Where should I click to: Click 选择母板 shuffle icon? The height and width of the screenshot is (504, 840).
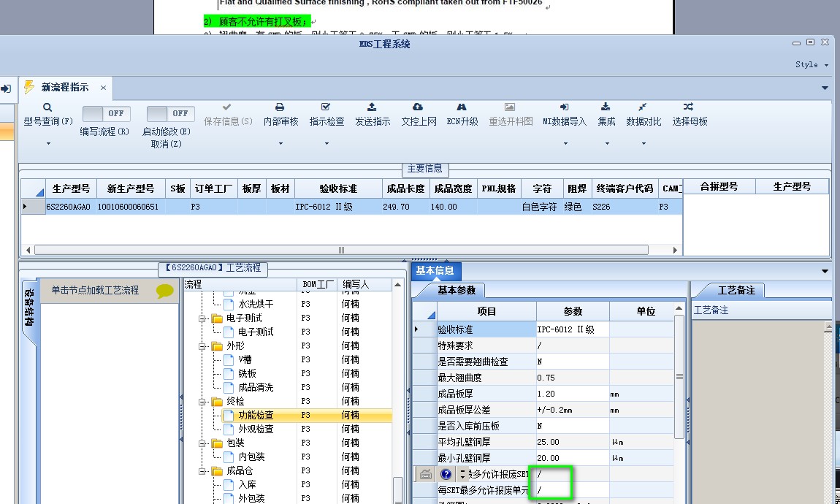(688, 107)
